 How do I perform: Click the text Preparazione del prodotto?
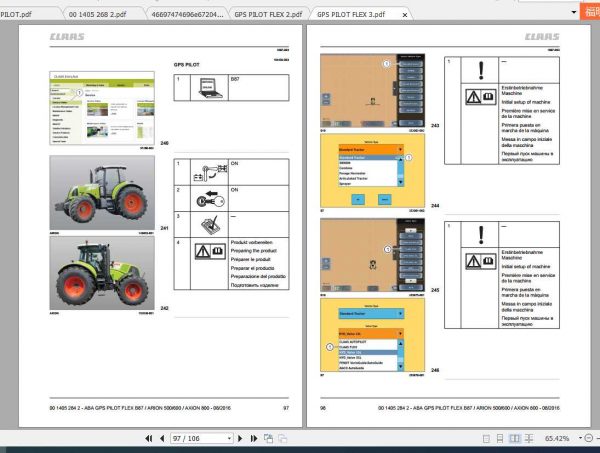coord(258,276)
